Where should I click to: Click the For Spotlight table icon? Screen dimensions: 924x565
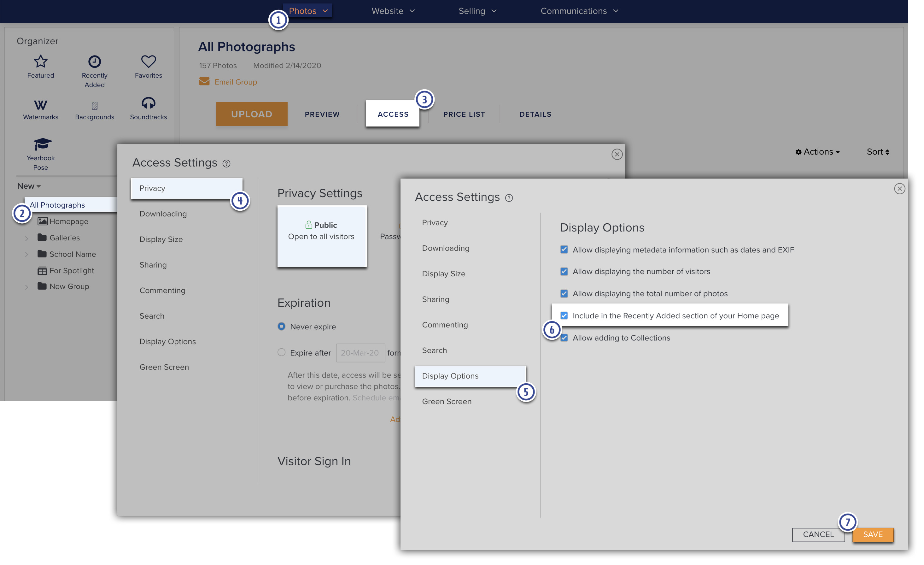click(42, 270)
